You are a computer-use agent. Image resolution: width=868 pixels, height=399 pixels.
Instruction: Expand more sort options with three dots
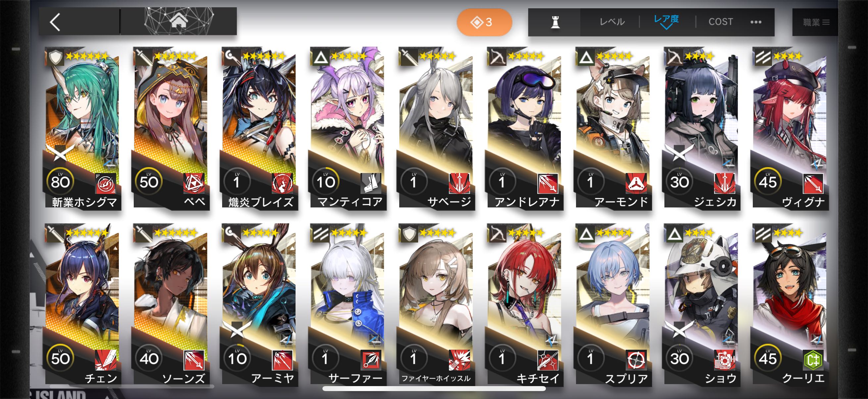(756, 22)
